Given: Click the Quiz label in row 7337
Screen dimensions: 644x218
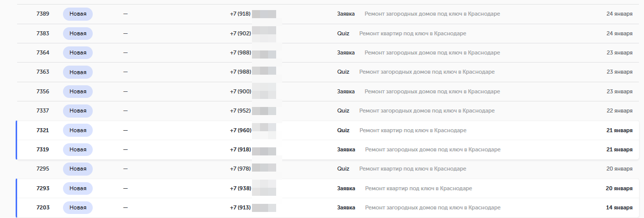Looking at the screenshot, I should point(343,111).
